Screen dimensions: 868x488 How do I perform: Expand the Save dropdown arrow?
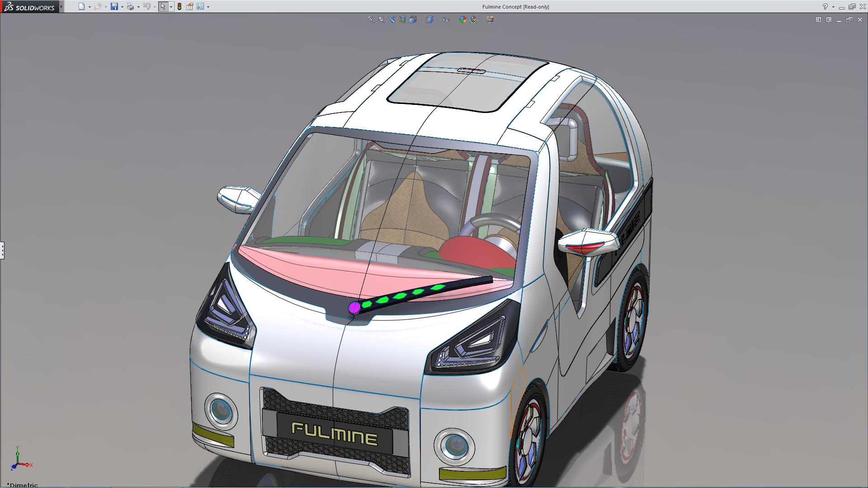pos(122,7)
